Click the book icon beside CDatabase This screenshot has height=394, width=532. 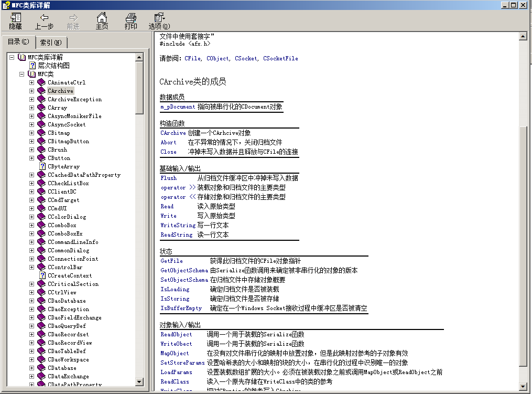pyautogui.click(x=41, y=368)
